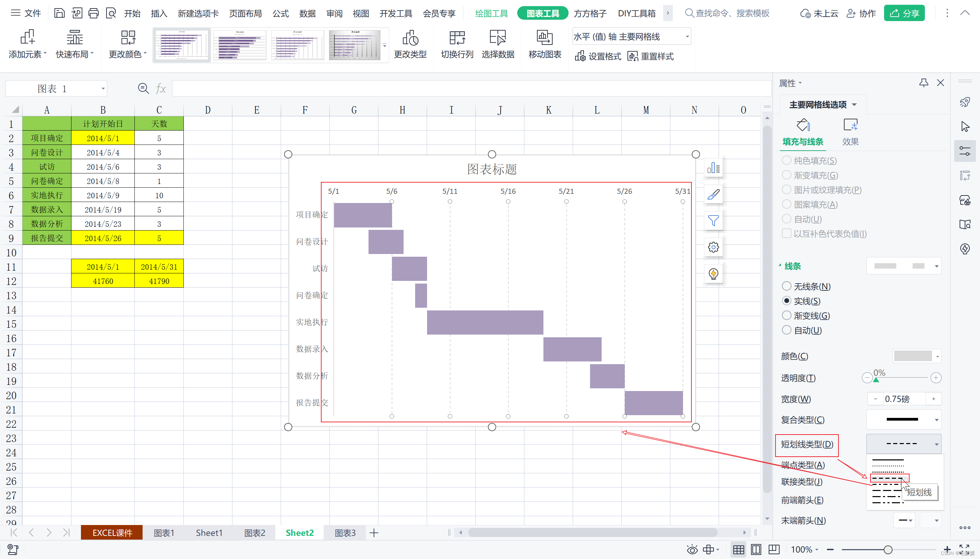The height and width of the screenshot is (559, 980).
Task: Expand the 复合类型 compound type dropdown
Action: pyautogui.click(x=903, y=420)
